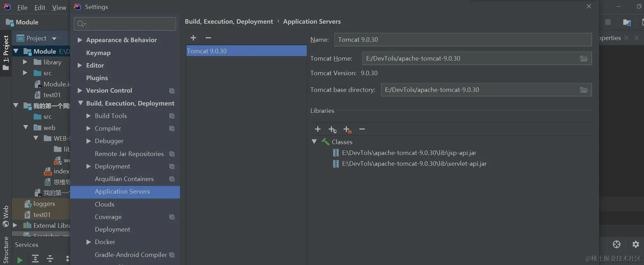The width and height of the screenshot is (644, 265).
Task: Click the jsp-api.jar archive icon
Action: coord(336,153)
